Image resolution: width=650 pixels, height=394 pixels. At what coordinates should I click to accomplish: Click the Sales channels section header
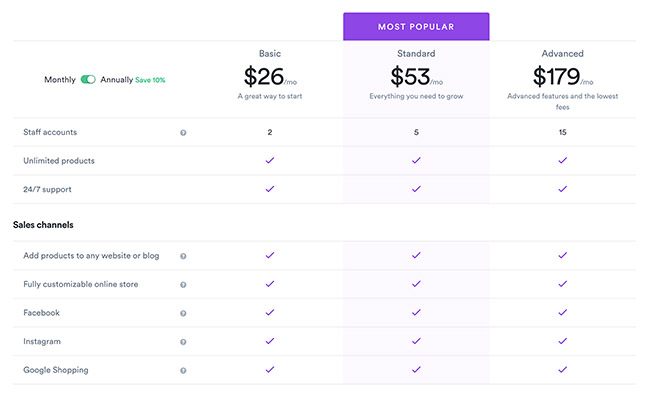43,225
